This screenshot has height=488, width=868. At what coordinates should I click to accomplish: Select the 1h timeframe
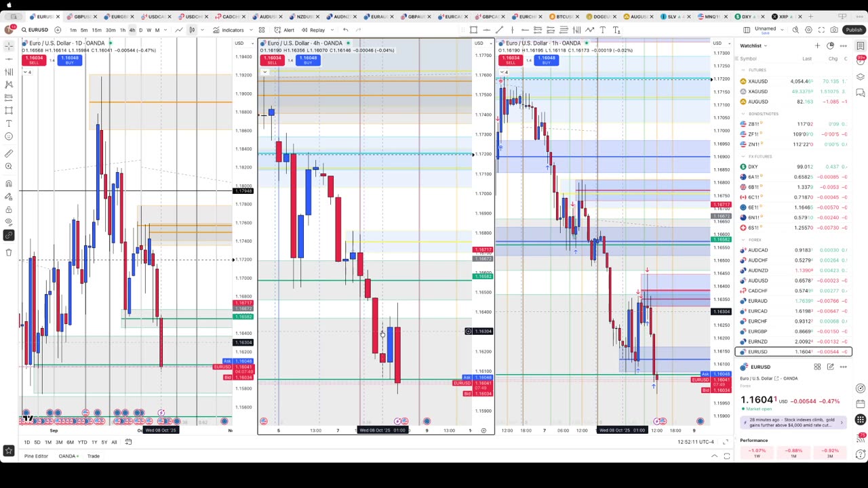[x=123, y=30]
